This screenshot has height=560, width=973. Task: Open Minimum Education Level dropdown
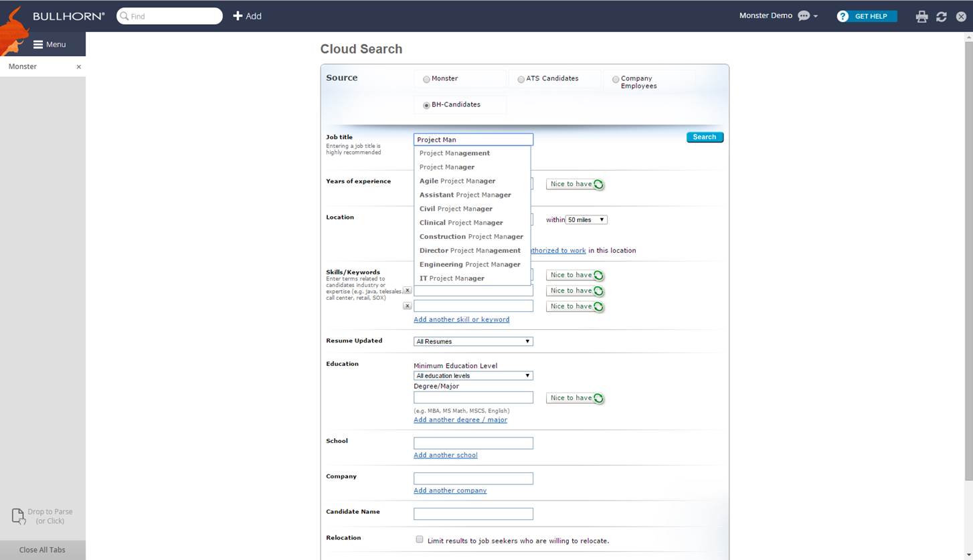(x=472, y=376)
